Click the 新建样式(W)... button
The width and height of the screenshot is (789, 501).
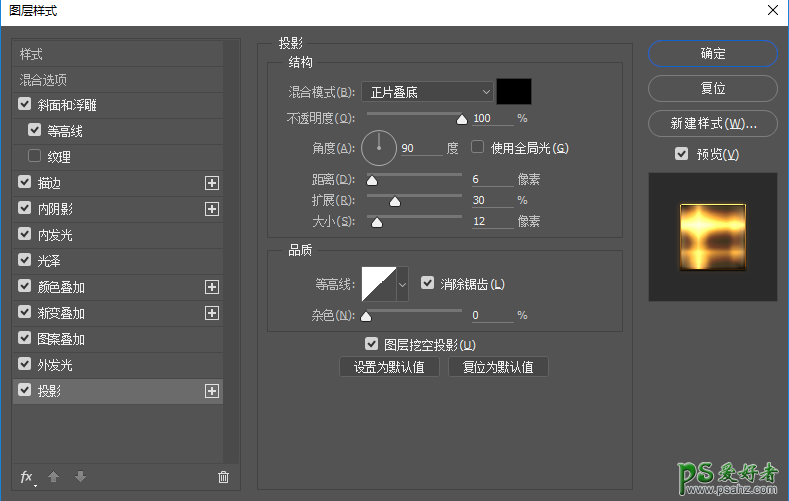(x=712, y=124)
